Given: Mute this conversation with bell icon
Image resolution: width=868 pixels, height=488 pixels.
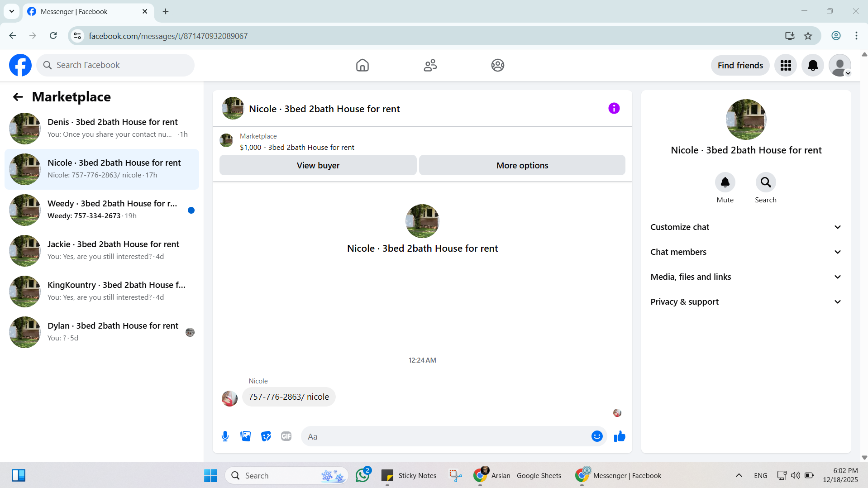Looking at the screenshot, I should click(x=725, y=182).
